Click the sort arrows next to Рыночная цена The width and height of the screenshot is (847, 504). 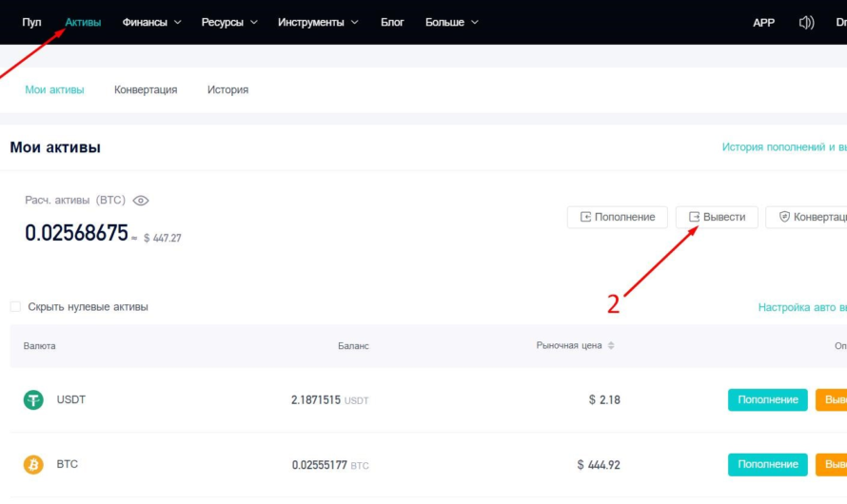click(x=611, y=345)
